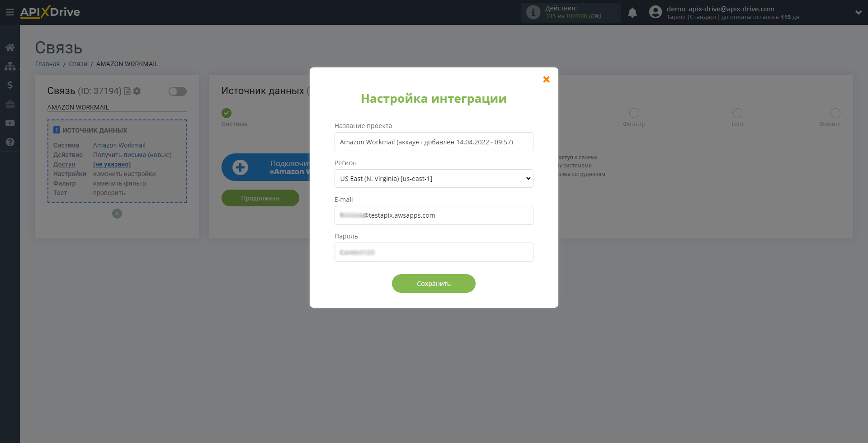The height and width of the screenshot is (443, 868).
Task: Open the hamburger menu icon
Action: point(9,12)
